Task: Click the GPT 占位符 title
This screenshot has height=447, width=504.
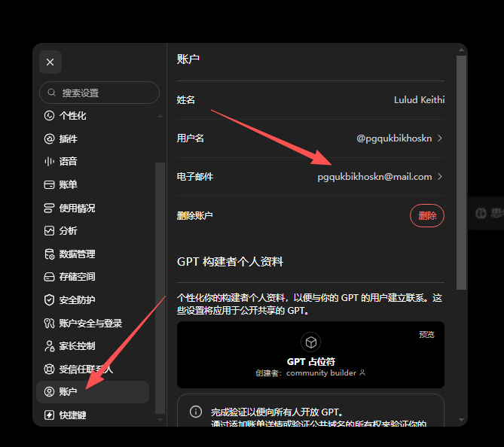Action: [311, 362]
